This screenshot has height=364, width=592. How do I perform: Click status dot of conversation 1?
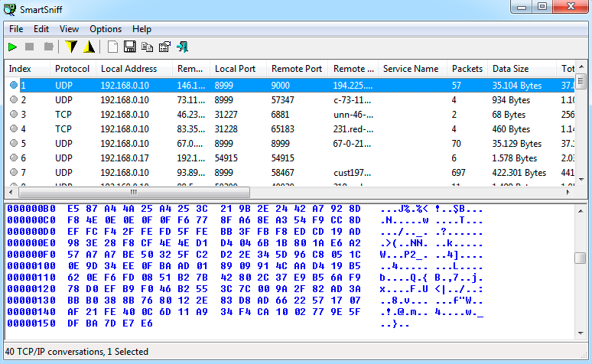point(14,86)
